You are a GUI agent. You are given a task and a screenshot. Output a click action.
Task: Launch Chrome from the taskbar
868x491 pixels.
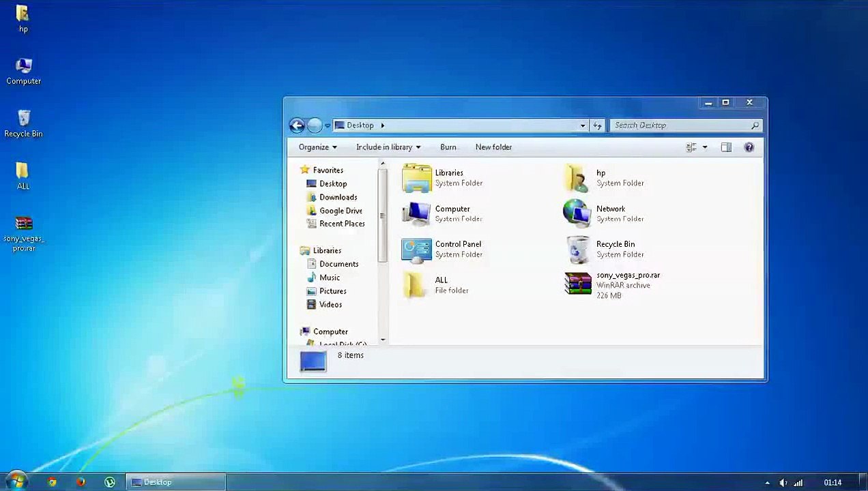click(52, 482)
